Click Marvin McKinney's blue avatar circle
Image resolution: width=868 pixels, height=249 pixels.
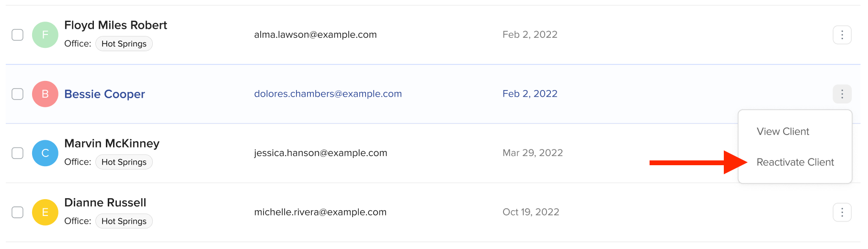tap(45, 153)
